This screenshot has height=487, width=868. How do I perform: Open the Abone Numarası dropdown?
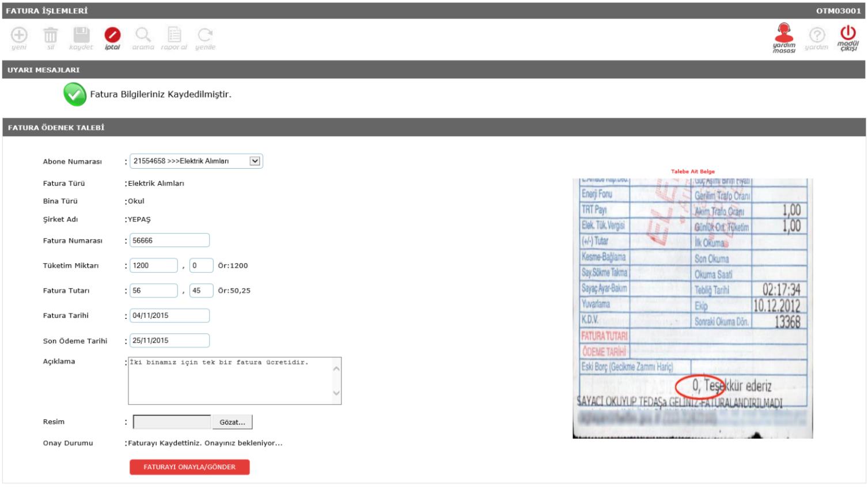pyautogui.click(x=196, y=161)
